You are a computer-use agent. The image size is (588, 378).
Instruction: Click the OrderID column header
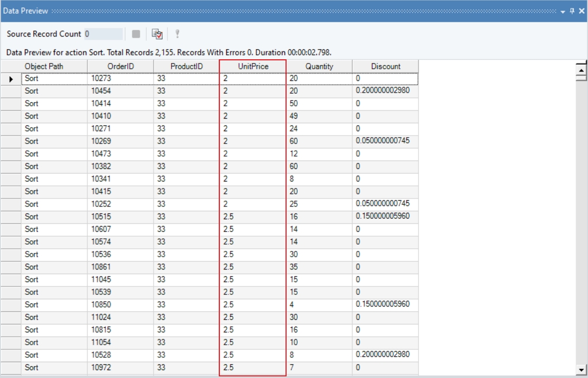click(120, 66)
